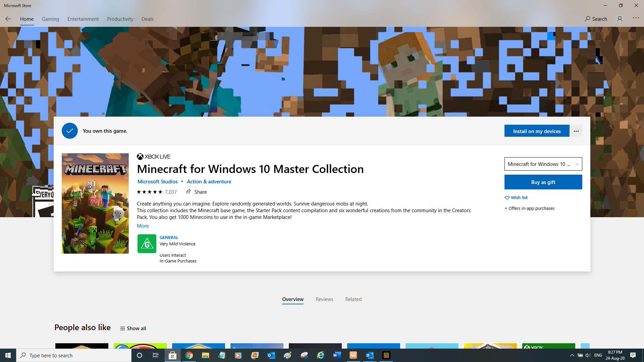
Task: Open Action & adventure category link
Action: (x=209, y=182)
